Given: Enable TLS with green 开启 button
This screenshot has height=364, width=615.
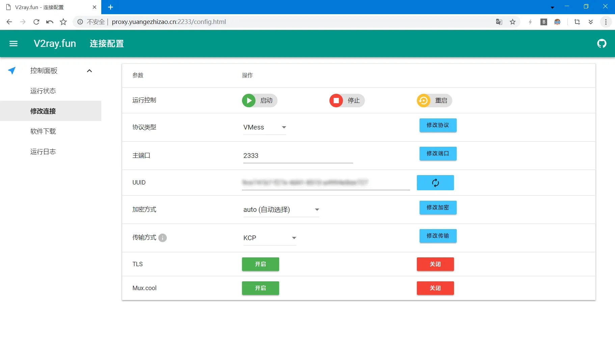Looking at the screenshot, I should [260, 264].
